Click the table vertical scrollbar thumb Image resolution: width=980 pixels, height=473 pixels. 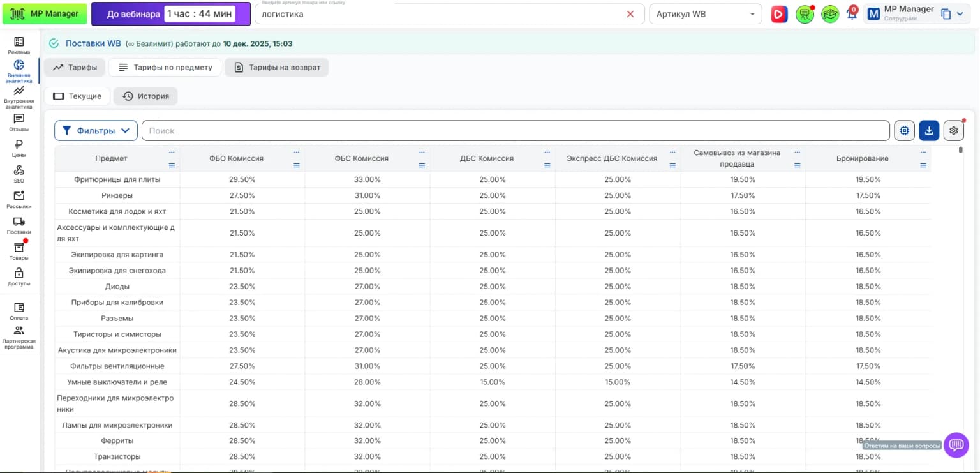(x=961, y=150)
